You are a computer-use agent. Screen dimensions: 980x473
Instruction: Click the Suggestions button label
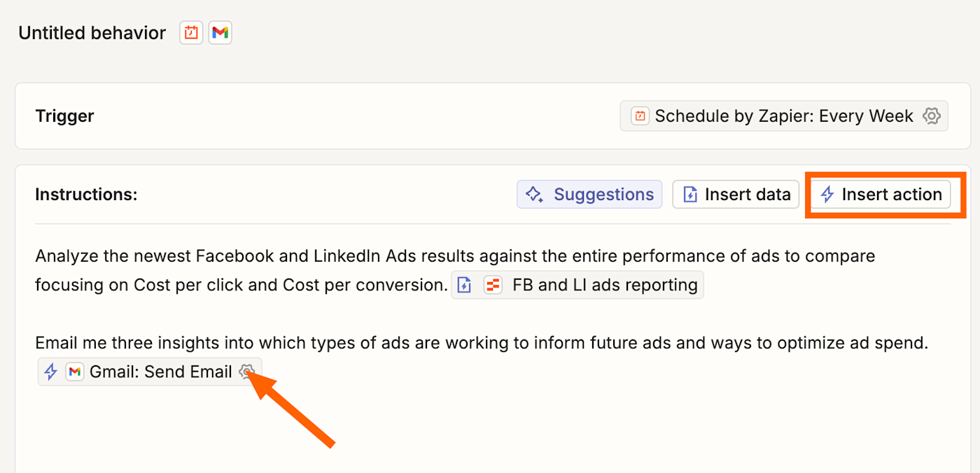pos(603,195)
